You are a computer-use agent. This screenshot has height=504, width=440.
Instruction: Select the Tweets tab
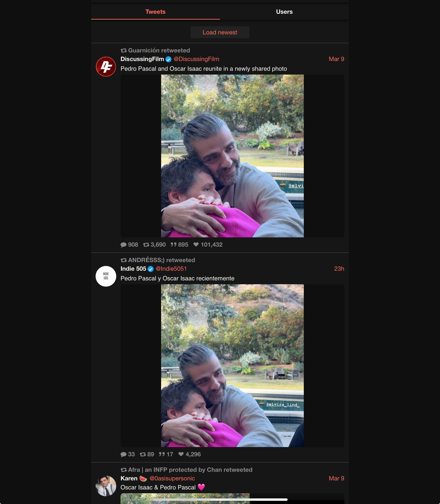[x=155, y=12]
